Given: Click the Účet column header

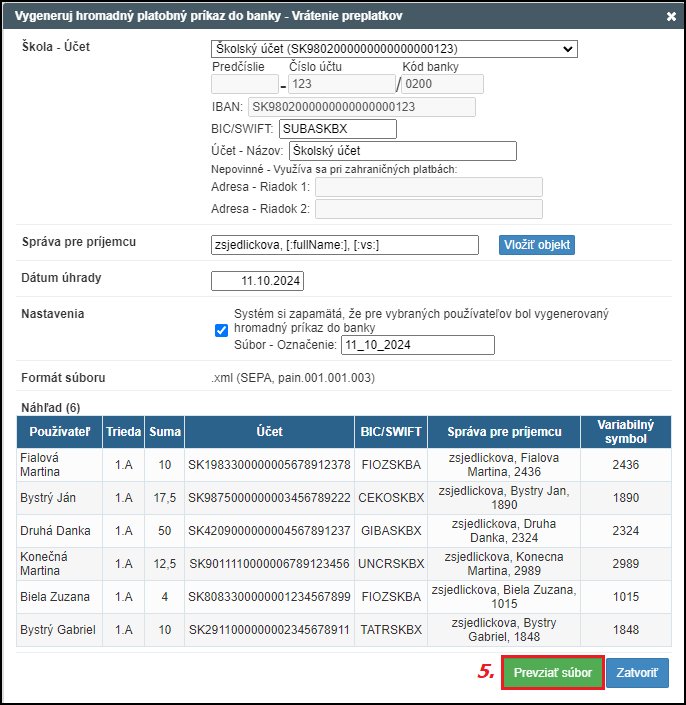Looking at the screenshot, I should pos(270,432).
